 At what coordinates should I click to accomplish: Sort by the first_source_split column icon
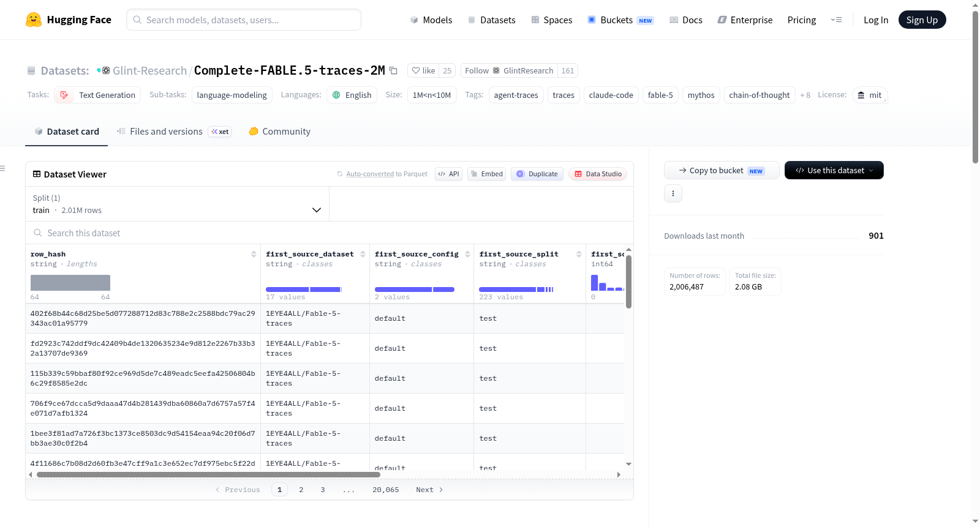(579, 254)
